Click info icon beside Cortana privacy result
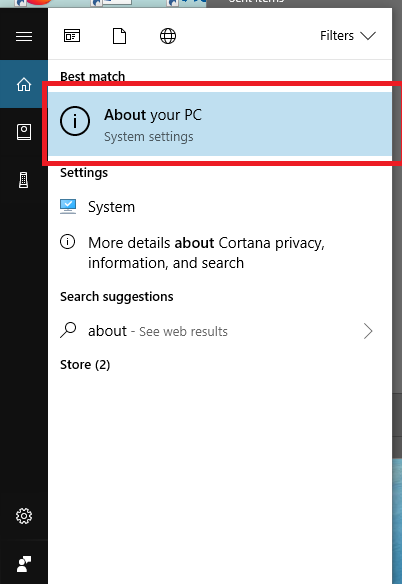The width and height of the screenshot is (402, 584). 67,242
